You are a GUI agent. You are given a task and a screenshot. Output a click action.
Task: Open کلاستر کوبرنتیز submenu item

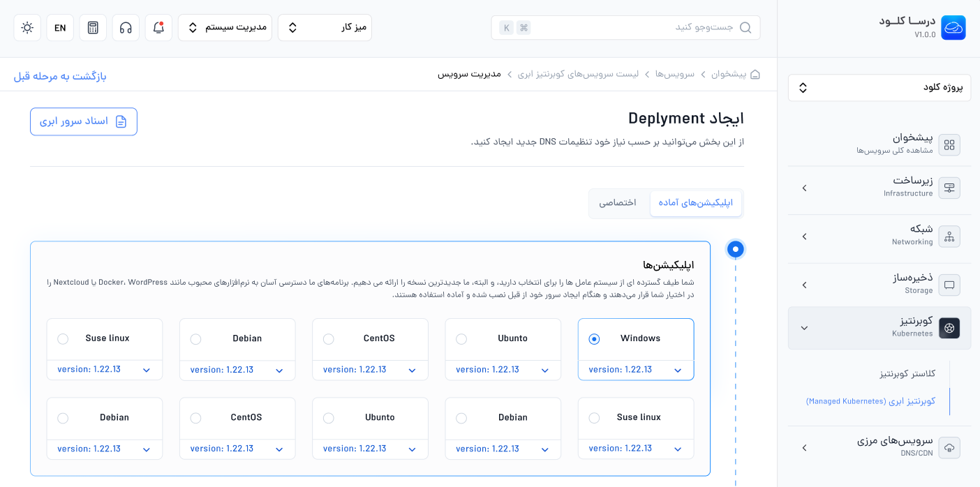(907, 373)
